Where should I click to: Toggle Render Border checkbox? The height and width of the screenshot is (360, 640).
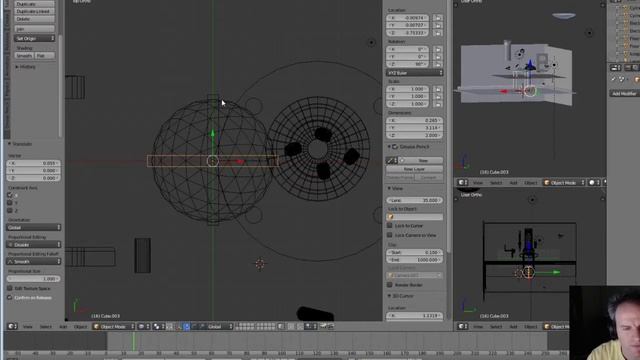[390, 285]
